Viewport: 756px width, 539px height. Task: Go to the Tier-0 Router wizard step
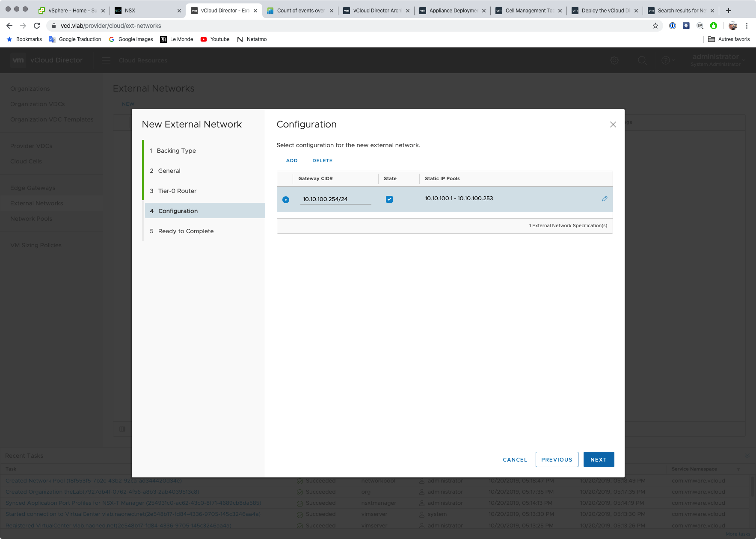(x=177, y=191)
